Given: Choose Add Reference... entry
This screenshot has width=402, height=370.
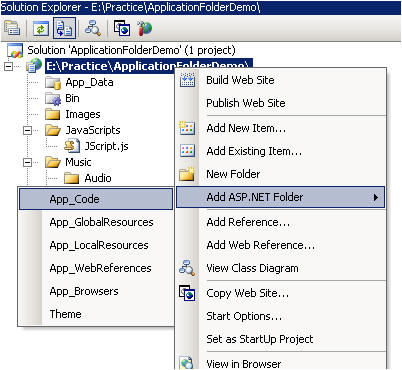Looking at the screenshot, I should [x=281, y=222].
